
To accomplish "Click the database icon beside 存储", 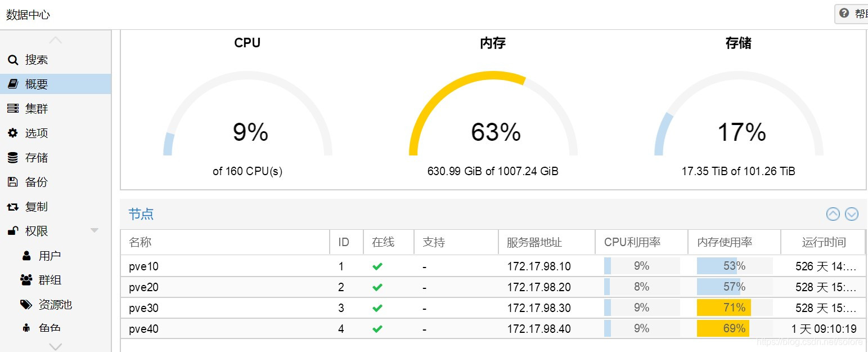I will 12,158.
